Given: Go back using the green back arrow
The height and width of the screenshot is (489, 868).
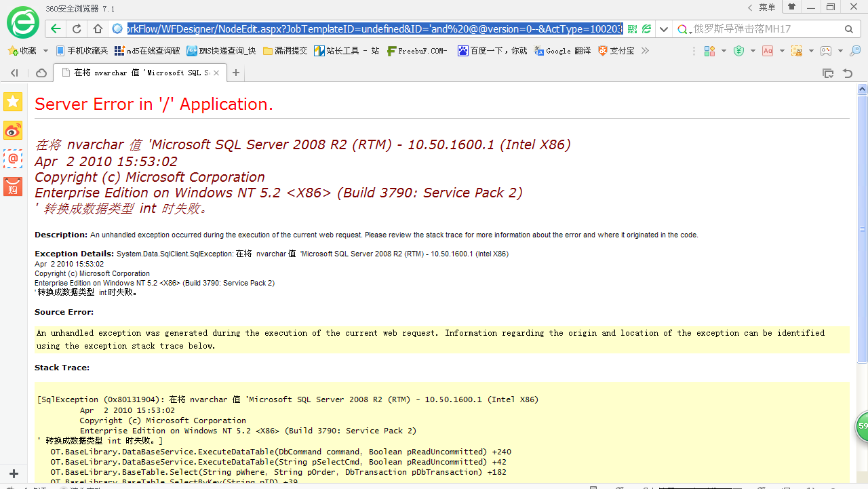Looking at the screenshot, I should click(56, 29).
